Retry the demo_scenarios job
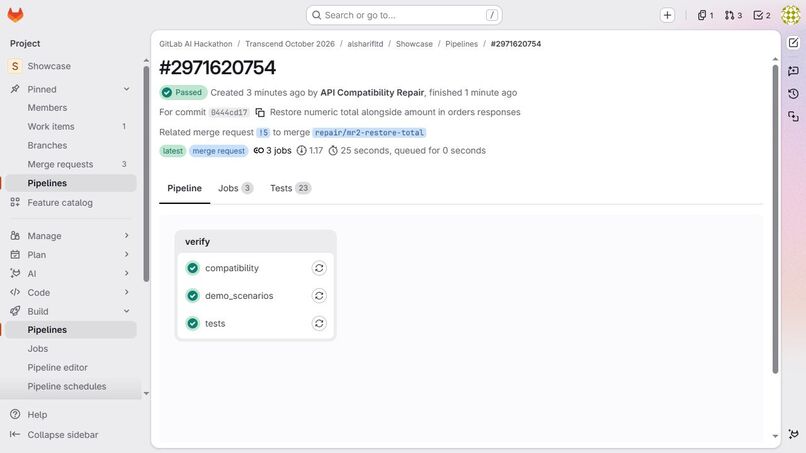The height and width of the screenshot is (453, 806). tap(319, 296)
